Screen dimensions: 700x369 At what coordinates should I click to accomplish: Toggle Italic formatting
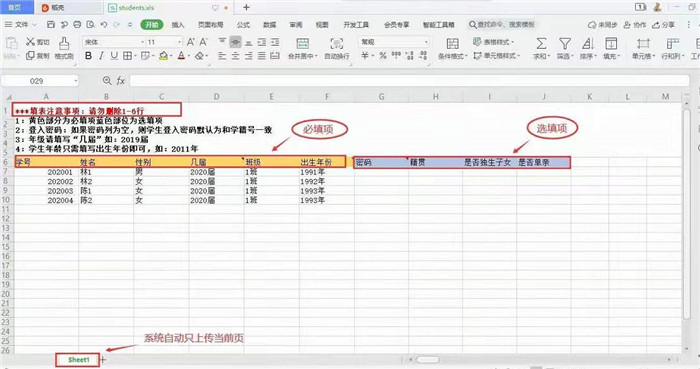coord(101,56)
